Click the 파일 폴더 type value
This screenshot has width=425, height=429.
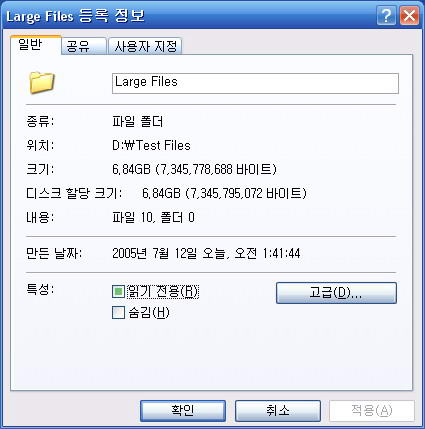point(138,121)
